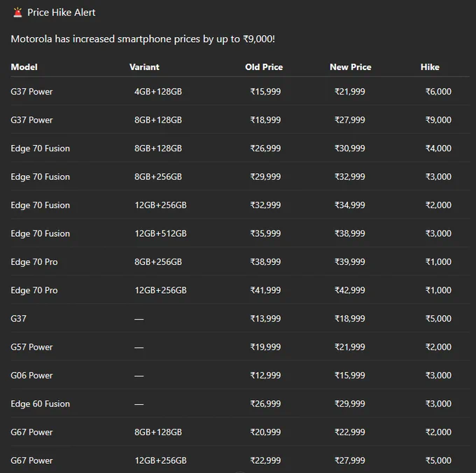476x473 pixels.
Task: Click the '₹13,999' old price
Action: [265, 319]
